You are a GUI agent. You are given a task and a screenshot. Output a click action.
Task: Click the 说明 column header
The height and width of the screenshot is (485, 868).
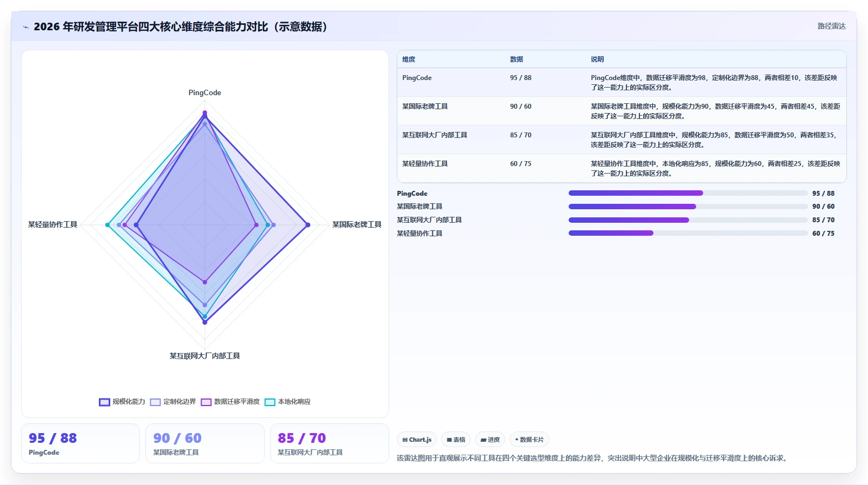[x=597, y=59]
